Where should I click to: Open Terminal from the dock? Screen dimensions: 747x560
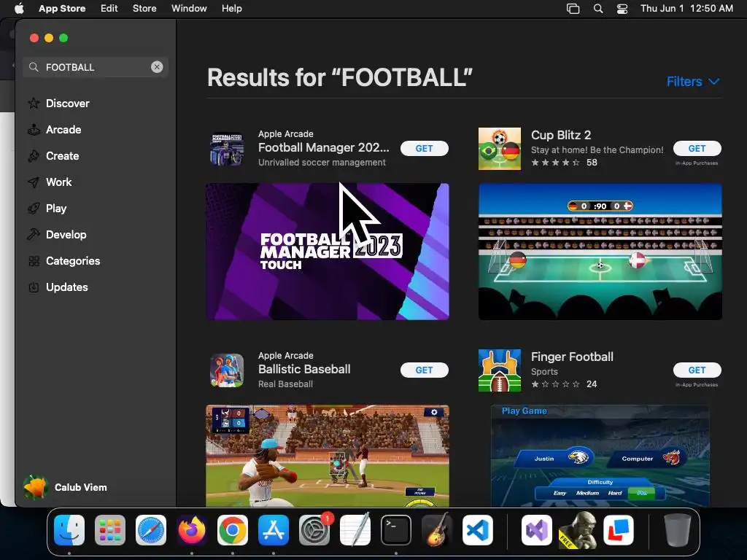coord(396,530)
